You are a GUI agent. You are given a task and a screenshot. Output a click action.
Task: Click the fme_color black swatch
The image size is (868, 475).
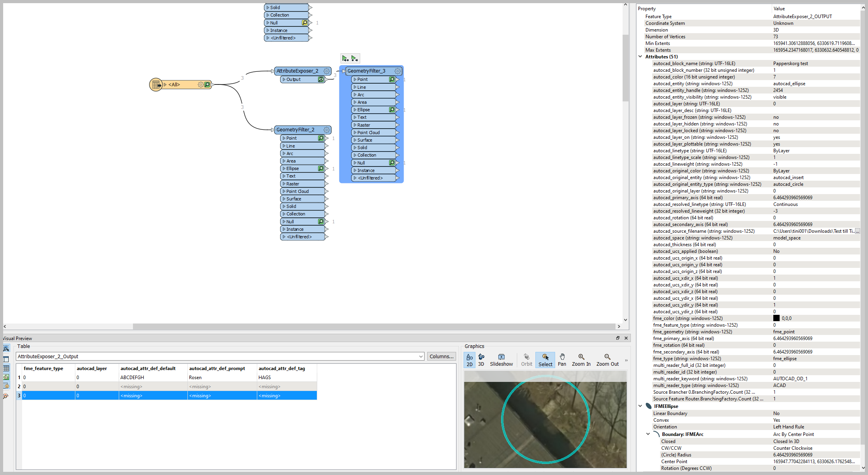coord(776,318)
